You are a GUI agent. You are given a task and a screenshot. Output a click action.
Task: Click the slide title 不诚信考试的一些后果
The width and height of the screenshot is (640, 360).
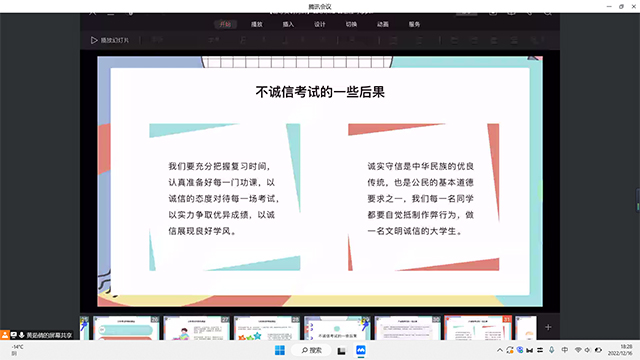[320, 92]
